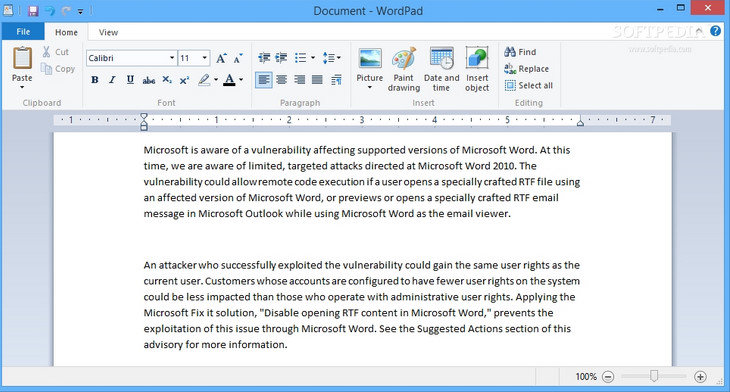This screenshot has height=392, width=730.
Task: Click the Paste clipboard icon
Action: pyautogui.click(x=22, y=59)
